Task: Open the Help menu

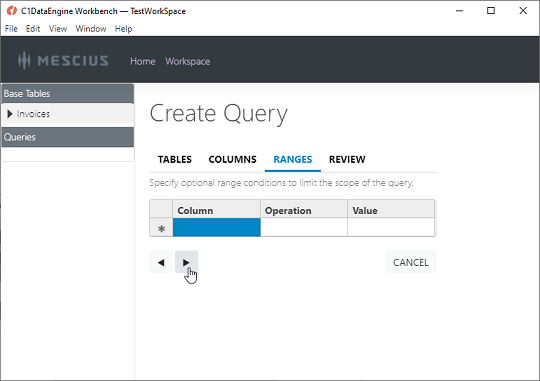Action: (124, 29)
